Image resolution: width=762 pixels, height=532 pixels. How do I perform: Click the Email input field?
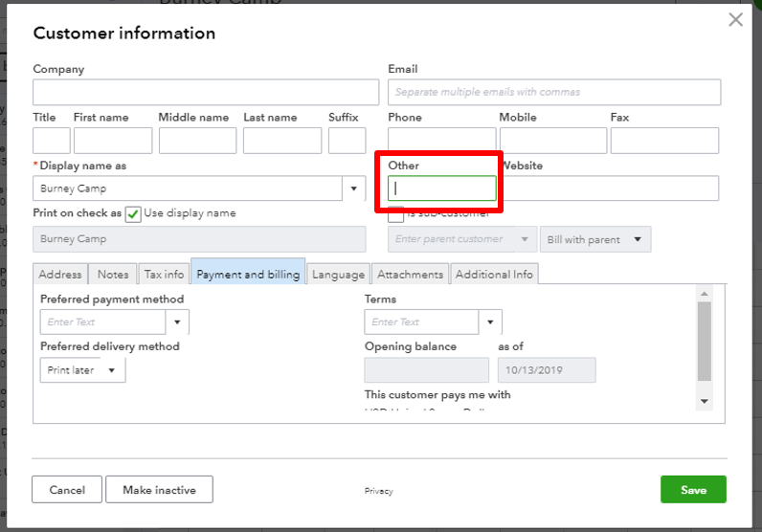point(553,93)
